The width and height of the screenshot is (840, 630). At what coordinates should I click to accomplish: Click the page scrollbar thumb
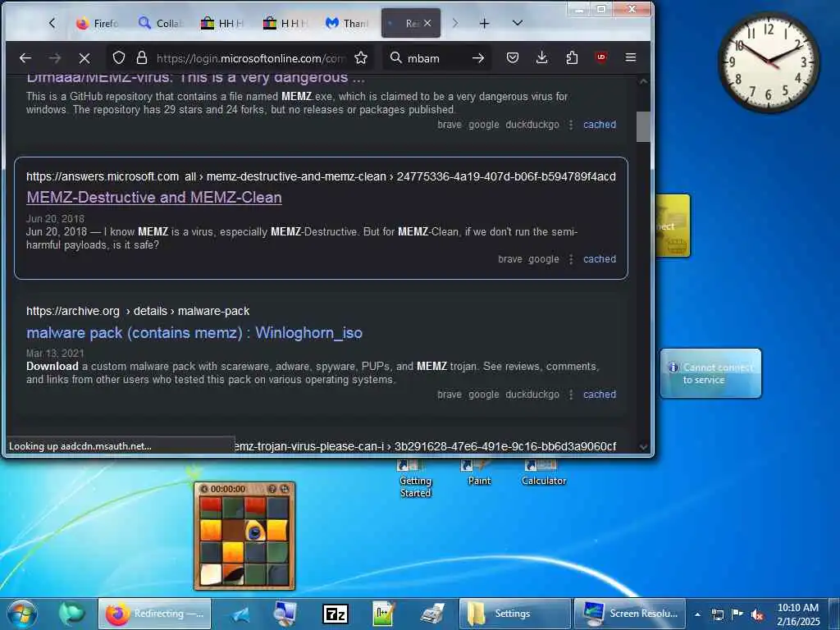pyautogui.click(x=643, y=126)
